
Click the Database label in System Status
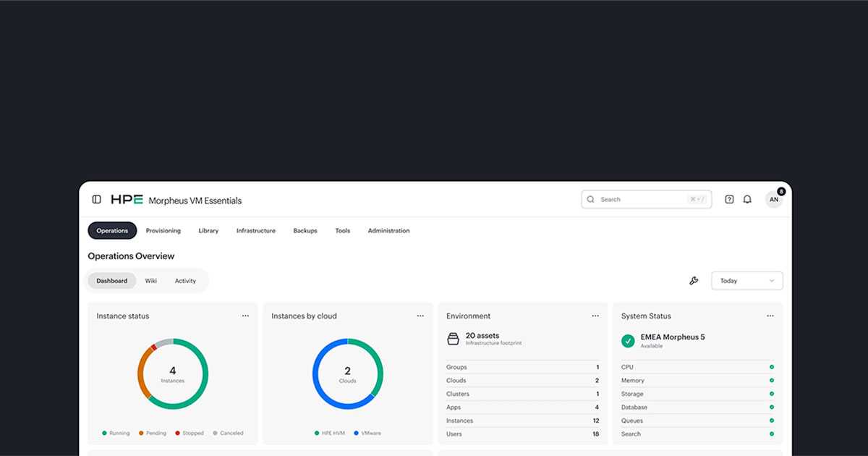tap(634, 408)
